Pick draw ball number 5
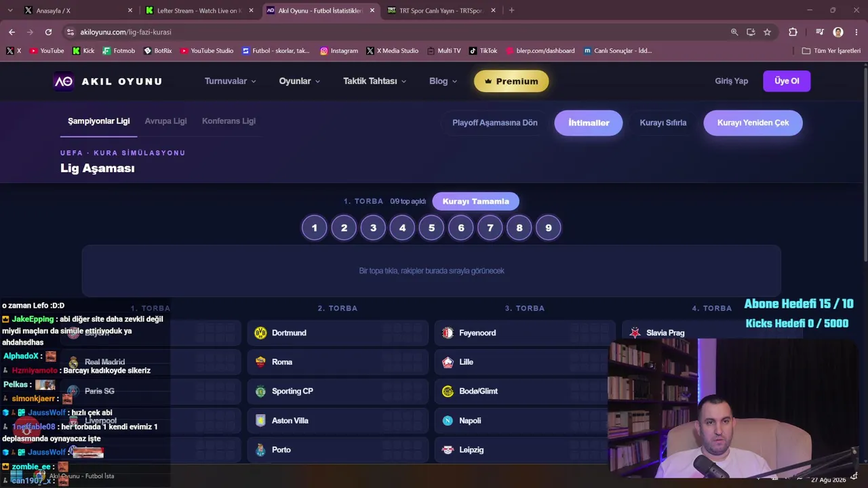This screenshot has width=868, height=488. click(x=431, y=228)
